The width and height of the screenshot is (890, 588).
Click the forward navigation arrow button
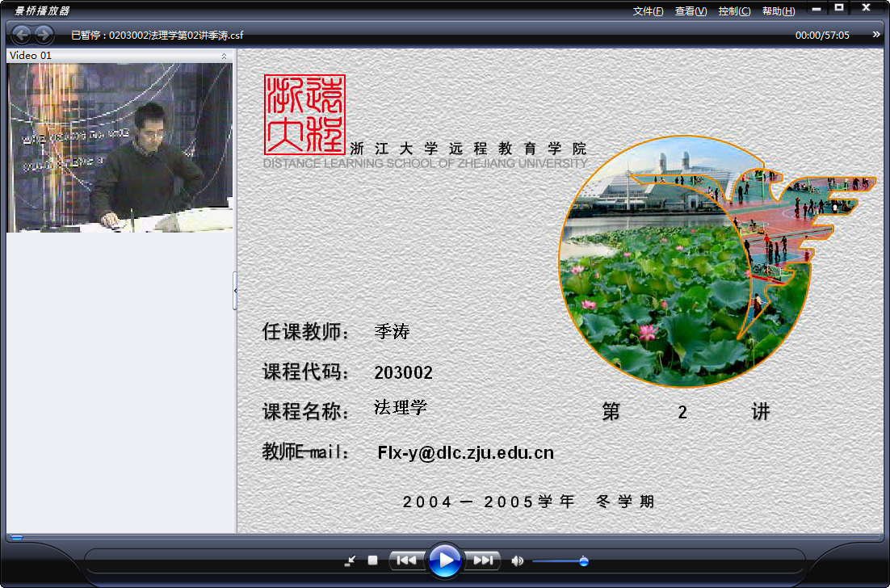point(44,36)
